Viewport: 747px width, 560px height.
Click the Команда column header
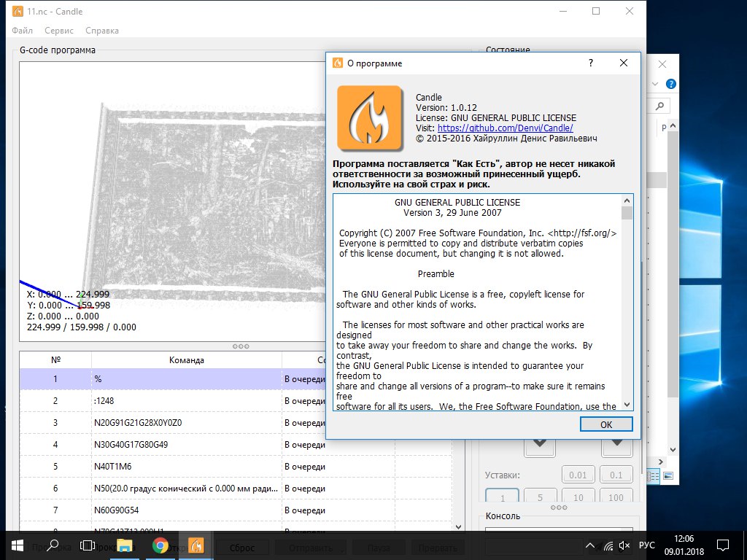(x=186, y=360)
